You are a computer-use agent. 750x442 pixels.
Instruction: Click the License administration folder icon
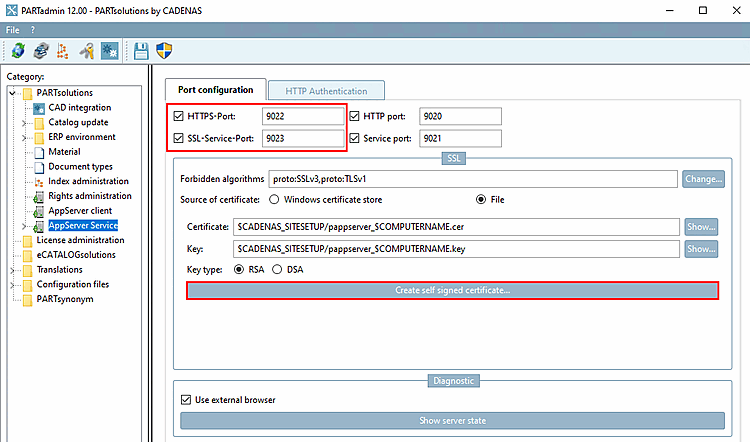(x=28, y=241)
